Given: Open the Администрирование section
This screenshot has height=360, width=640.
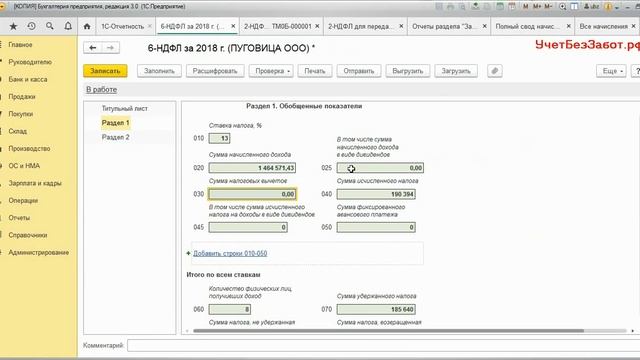Looking at the screenshot, I should click(x=39, y=253).
